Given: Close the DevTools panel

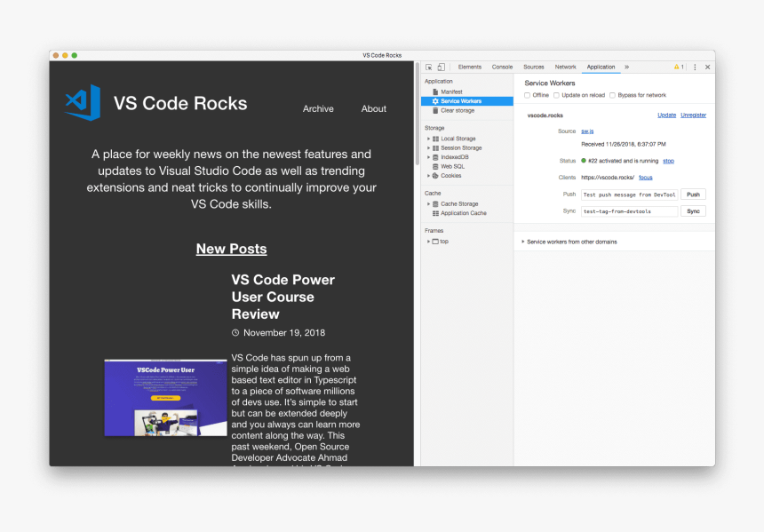Looking at the screenshot, I should (707, 67).
